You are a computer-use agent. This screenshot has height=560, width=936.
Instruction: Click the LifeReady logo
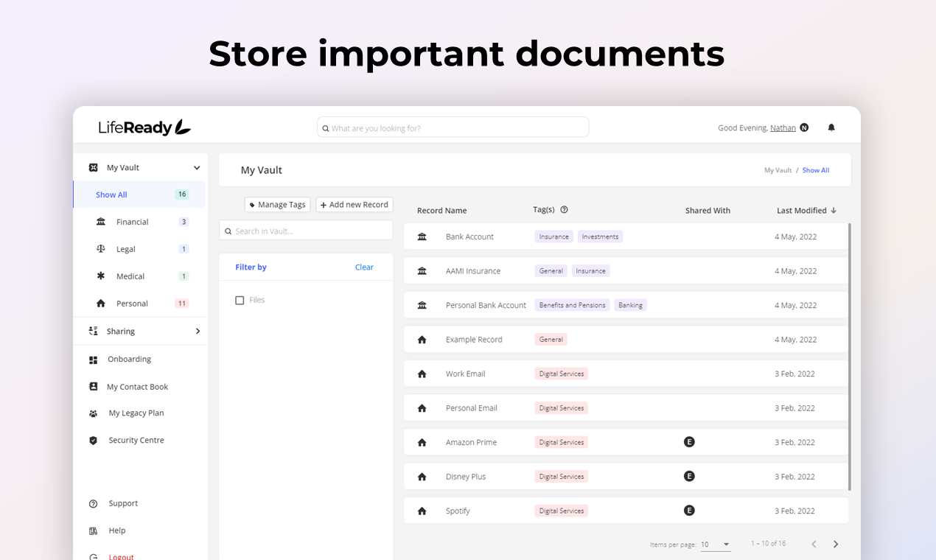[x=144, y=127]
